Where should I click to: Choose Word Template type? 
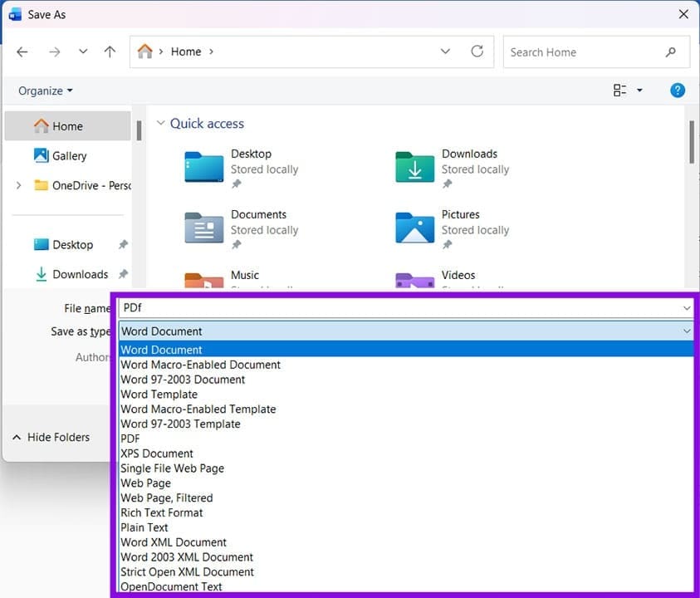click(x=406, y=394)
